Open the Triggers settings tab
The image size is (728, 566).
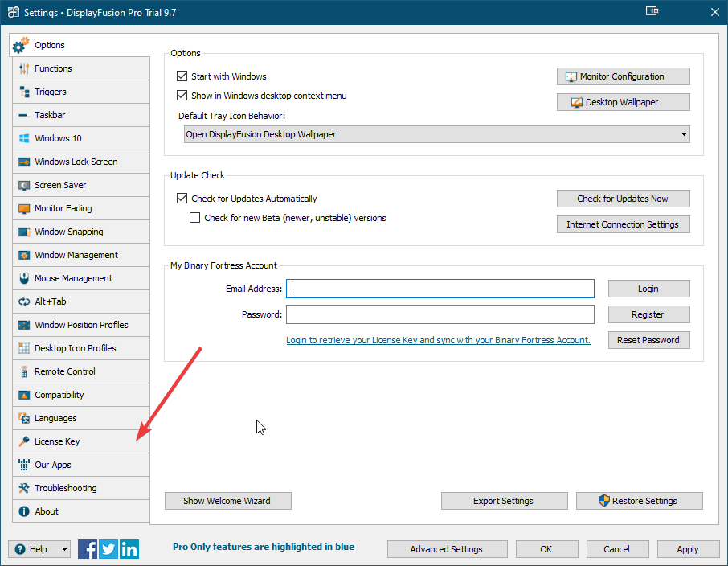click(81, 92)
